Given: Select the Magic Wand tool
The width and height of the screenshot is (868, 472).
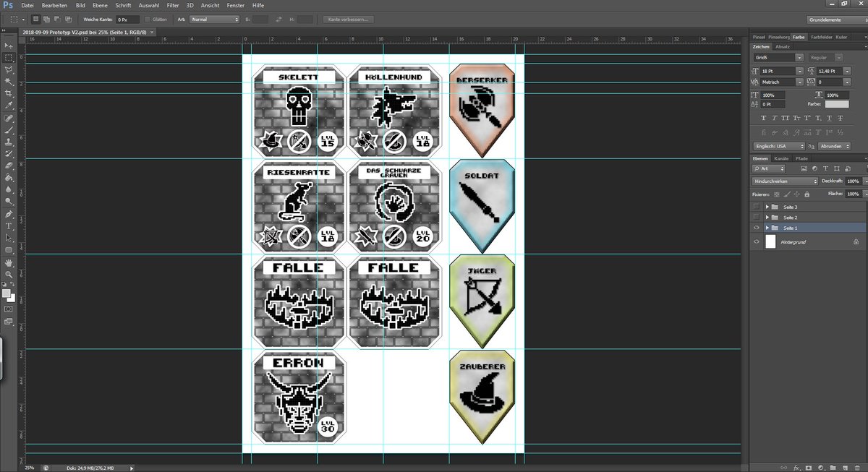Looking at the screenshot, I should click(x=9, y=81).
